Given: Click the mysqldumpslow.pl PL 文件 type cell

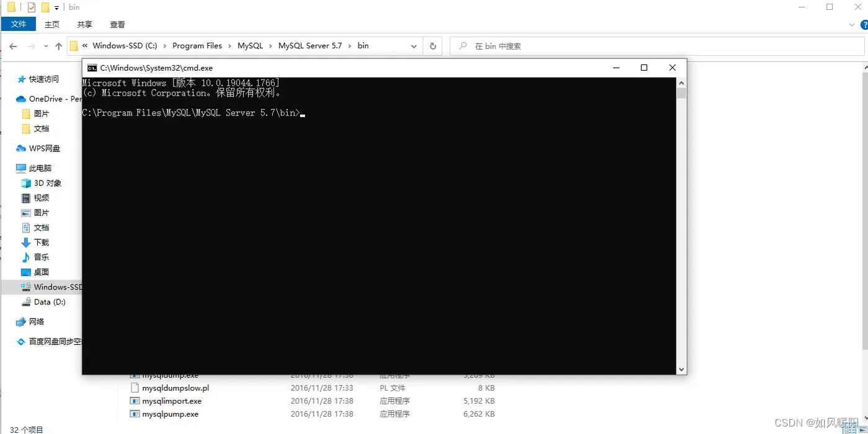Looking at the screenshot, I should pos(392,388).
